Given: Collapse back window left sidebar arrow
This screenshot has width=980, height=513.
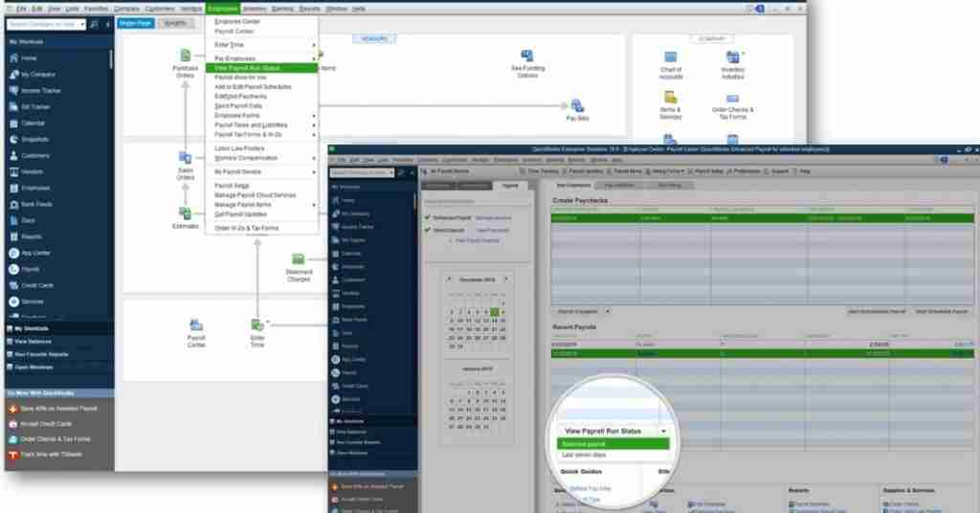Looking at the screenshot, I should [x=107, y=24].
